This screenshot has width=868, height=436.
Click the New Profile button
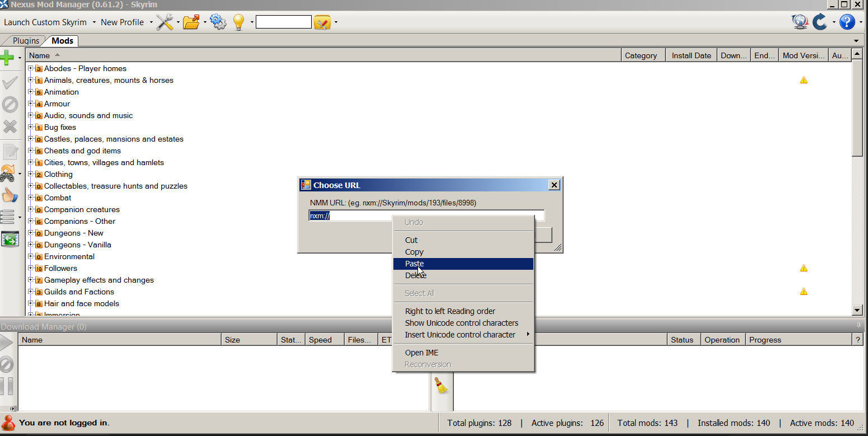123,22
